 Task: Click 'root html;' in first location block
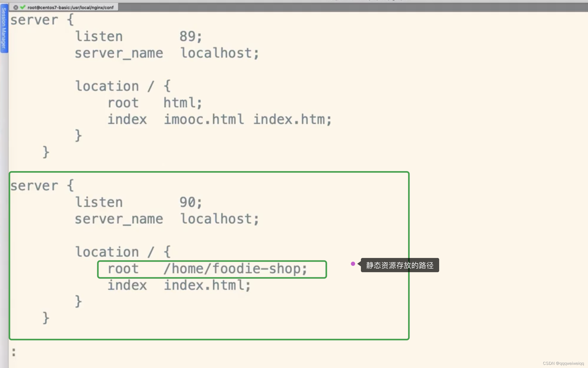click(x=155, y=103)
